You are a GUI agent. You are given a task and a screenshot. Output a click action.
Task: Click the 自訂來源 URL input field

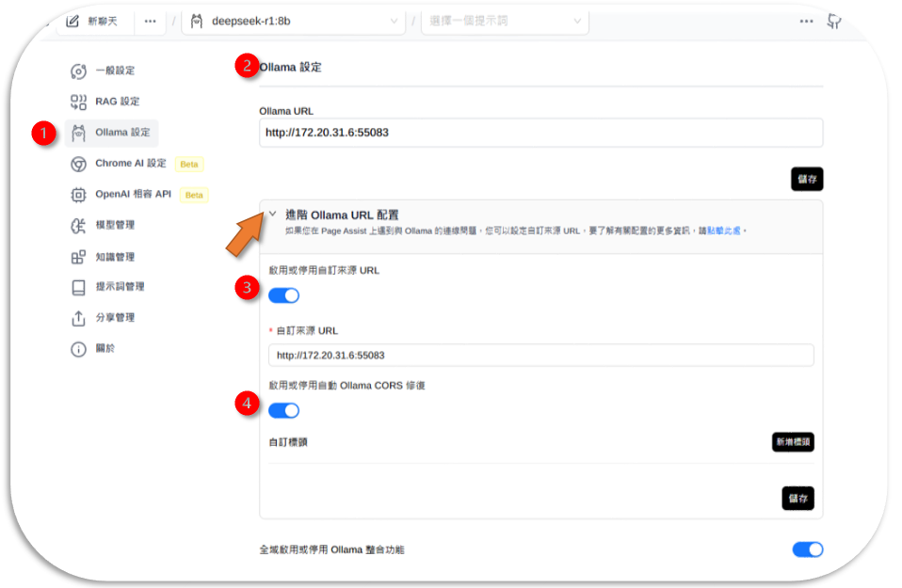point(540,356)
